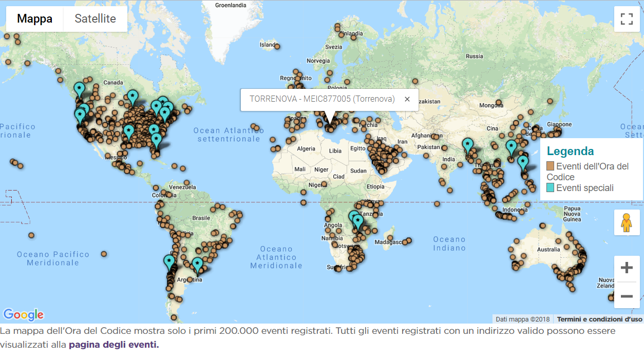Close the TORRENOVA info window
Image resolution: width=644 pixels, height=359 pixels.
click(x=407, y=99)
